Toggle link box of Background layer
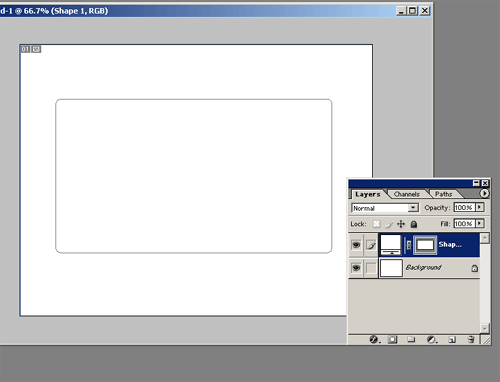This screenshot has width=500, height=382. point(371,268)
